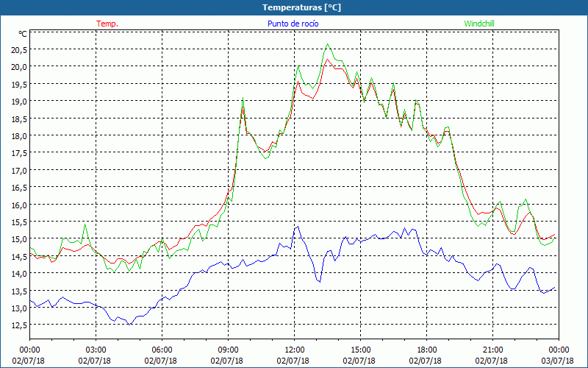Click the °C unit label on the axis

pyautogui.click(x=22, y=34)
